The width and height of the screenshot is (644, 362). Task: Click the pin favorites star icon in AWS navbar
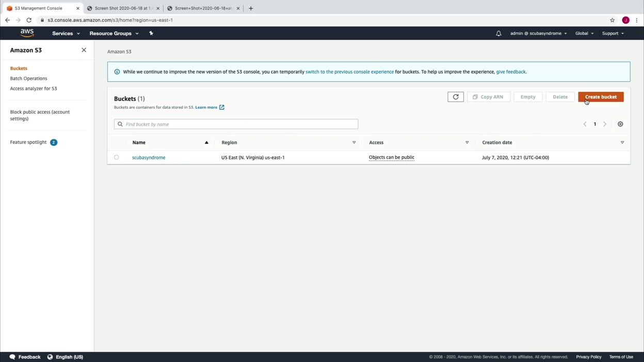[x=151, y=33]
